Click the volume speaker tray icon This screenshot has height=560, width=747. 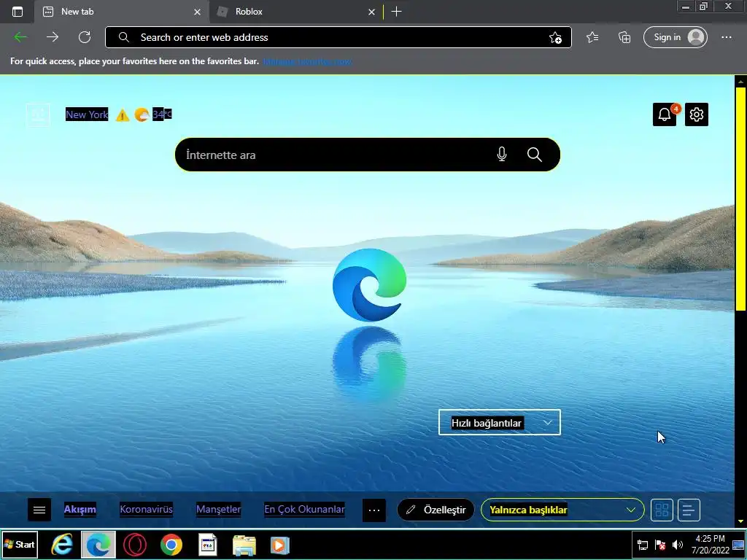(677, 545)
